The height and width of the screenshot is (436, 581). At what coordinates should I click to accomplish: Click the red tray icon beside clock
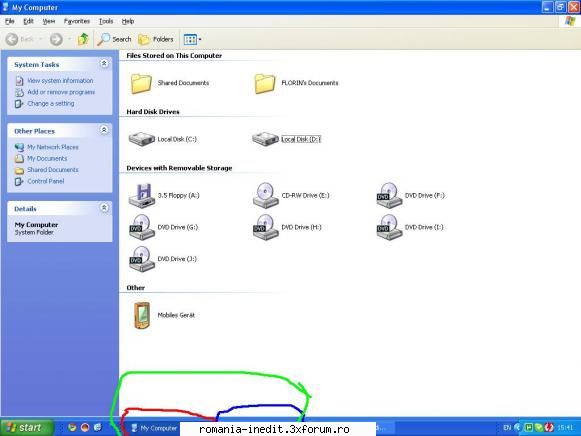pyautogui.click(x=549, y=428)
